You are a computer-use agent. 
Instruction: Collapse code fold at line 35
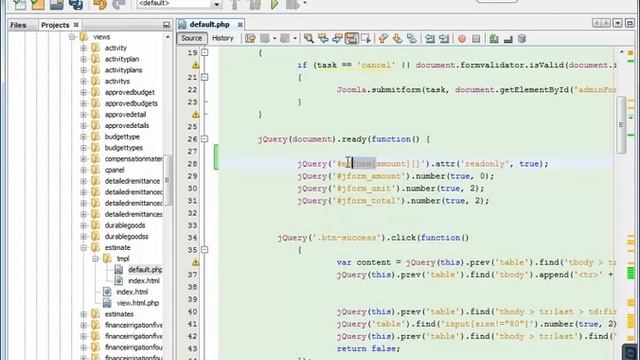click(204, 250)
